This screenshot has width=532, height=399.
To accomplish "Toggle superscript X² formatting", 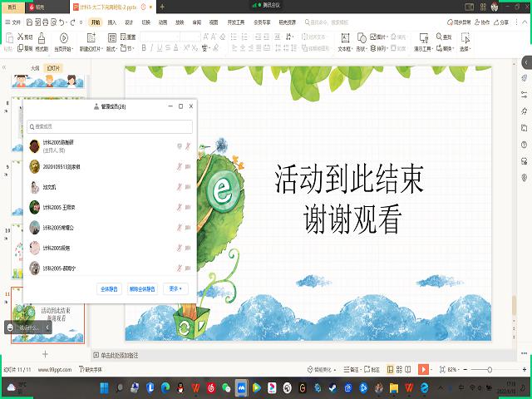I will pos(186,48).
